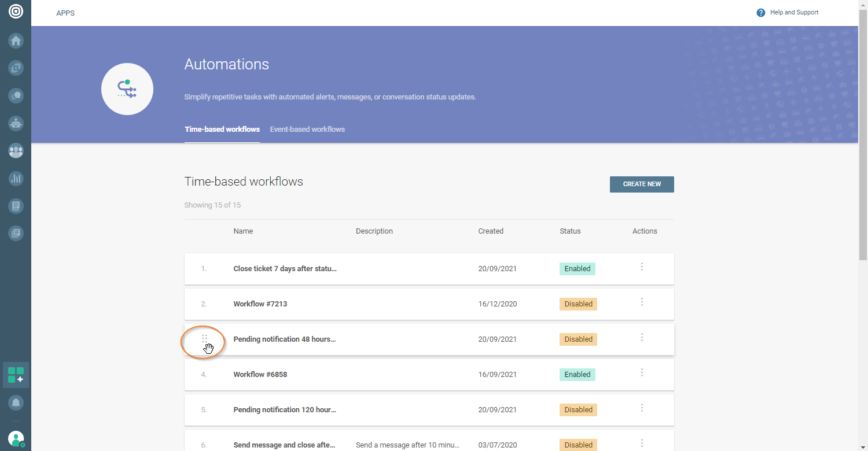The height and width of the screenshot is (451, 868).
Task: Open the Home icon in sidebar
Action: coord(16,40)
